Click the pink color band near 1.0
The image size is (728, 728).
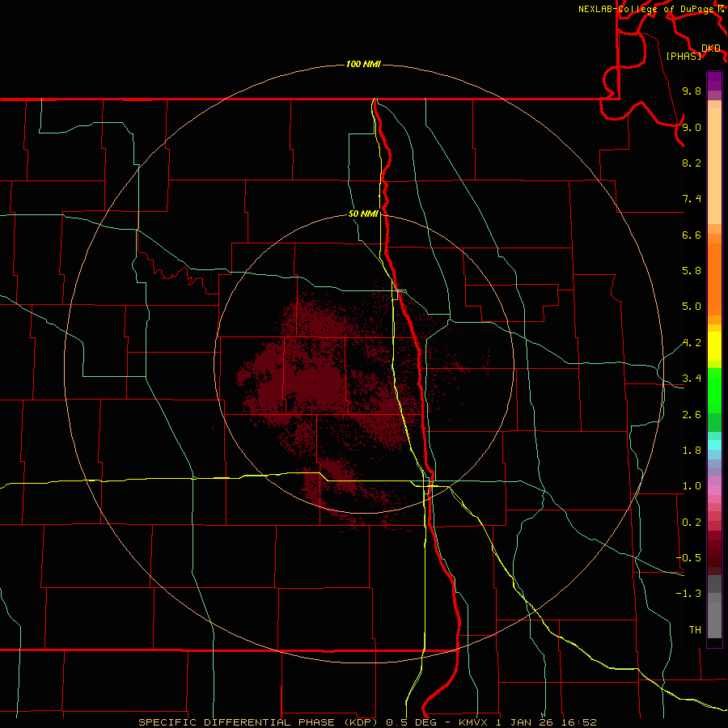pyautogui.click(x=714, y=490)
